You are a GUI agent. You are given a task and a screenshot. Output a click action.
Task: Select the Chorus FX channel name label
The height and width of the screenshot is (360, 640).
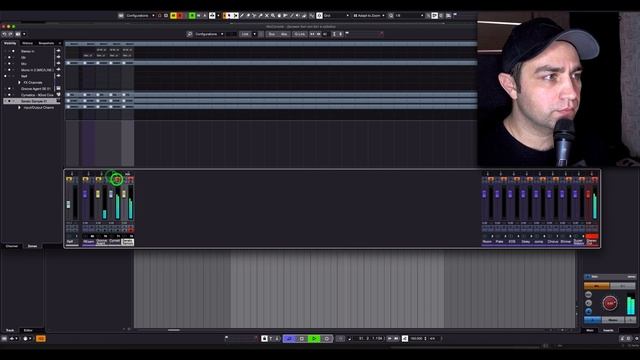tap(553, 242)
